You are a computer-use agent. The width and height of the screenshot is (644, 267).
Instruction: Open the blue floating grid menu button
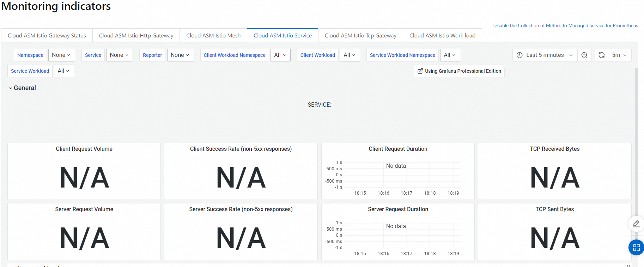click(636, 248)
